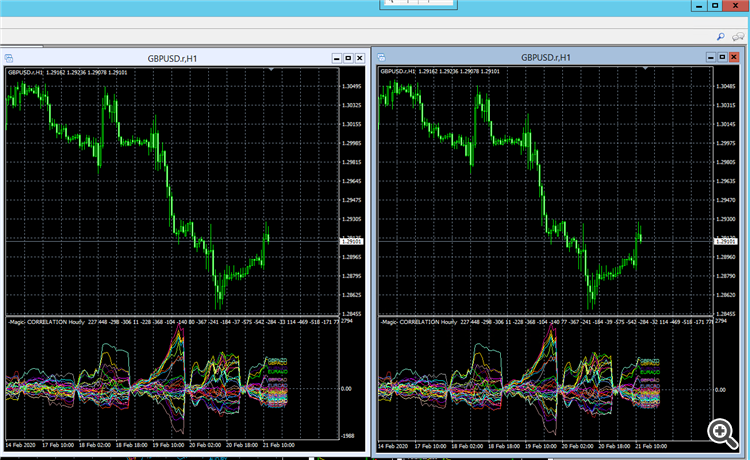Click the chart icon in left GBPUSD window title bar

click(x=9, y=58)
